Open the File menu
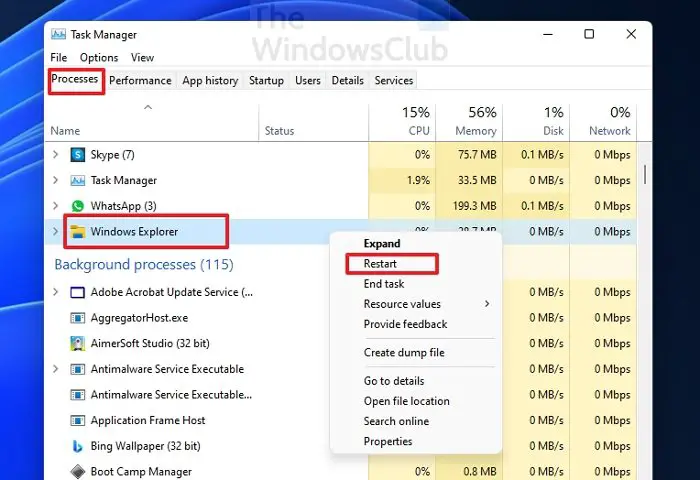The image size is (700, 480). tap(58, 58)
